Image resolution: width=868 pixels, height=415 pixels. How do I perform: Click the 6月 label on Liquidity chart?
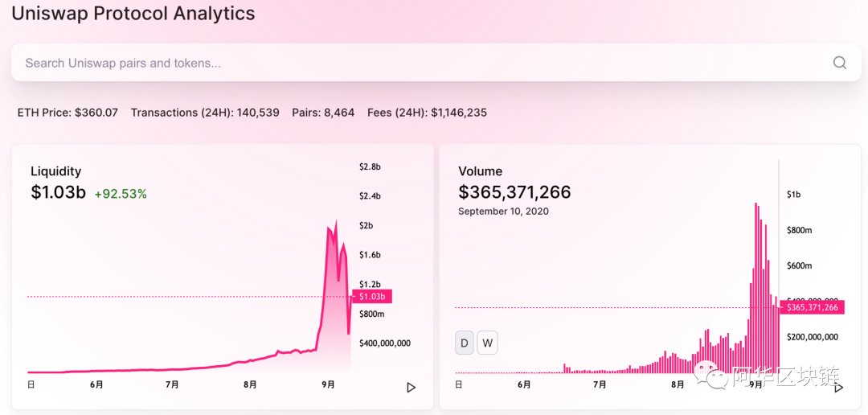pos(96,384)
